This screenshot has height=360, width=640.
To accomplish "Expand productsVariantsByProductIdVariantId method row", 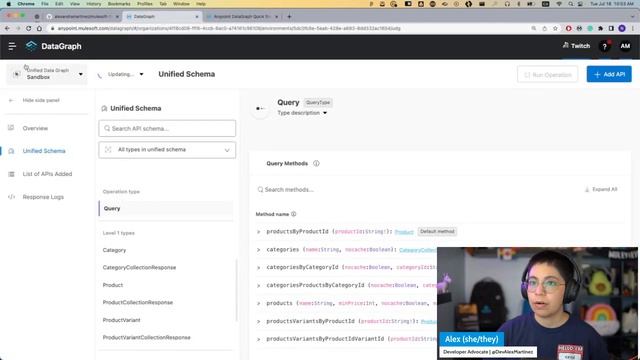I will coord(258,339).
